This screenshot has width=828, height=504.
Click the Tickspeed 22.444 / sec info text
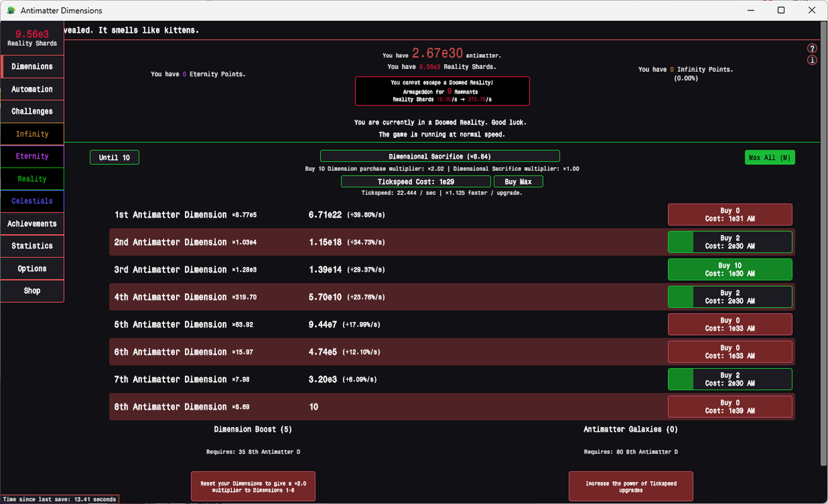tap(442, 192)
